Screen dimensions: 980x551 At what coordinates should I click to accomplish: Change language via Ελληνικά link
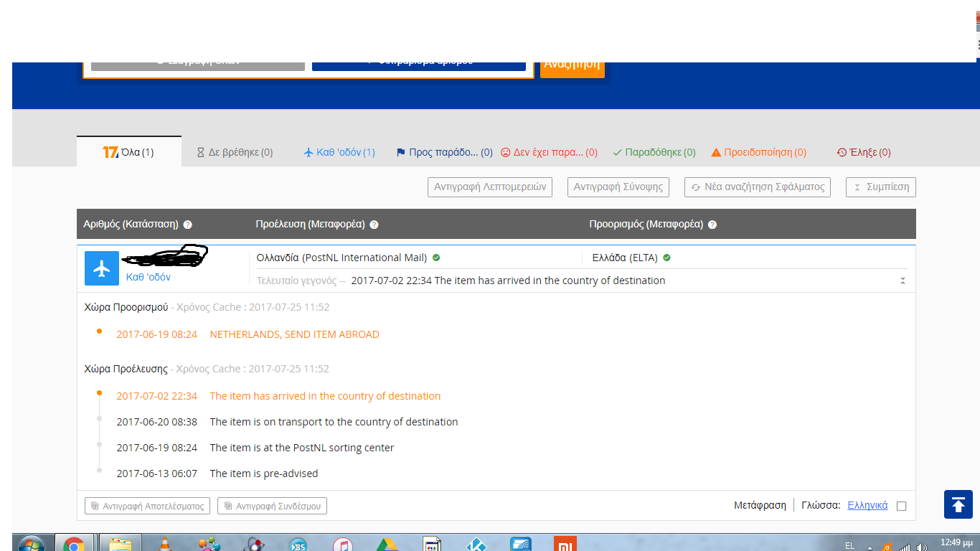tap(867, 505)
